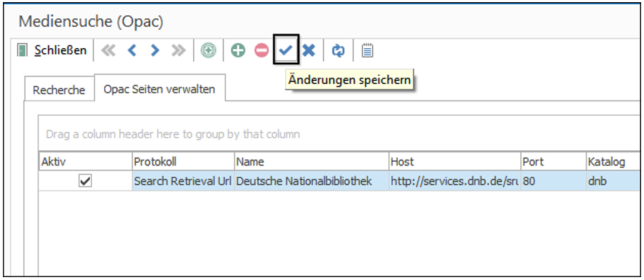
Task: Click the green circular target-plus icon
Action: 208,50
